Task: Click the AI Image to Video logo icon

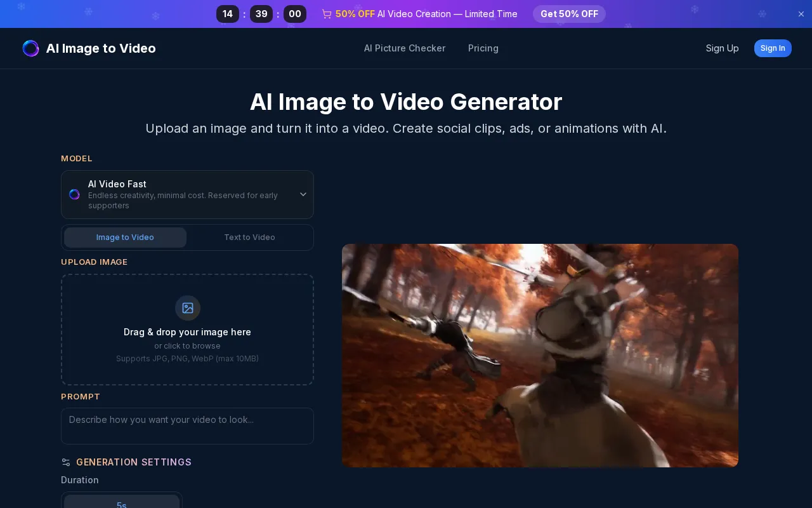Action: click(x=30, y=48)
